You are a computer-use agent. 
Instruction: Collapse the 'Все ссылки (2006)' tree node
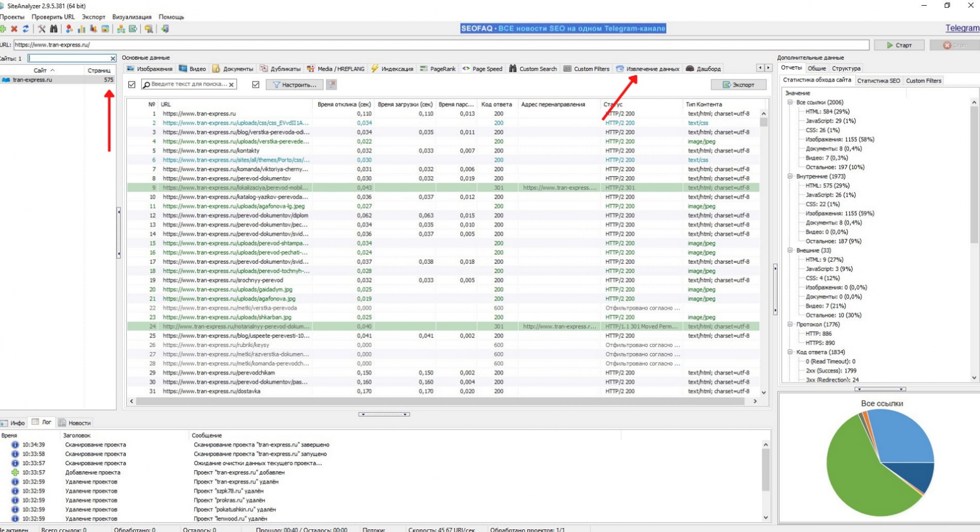pos(790,102)
